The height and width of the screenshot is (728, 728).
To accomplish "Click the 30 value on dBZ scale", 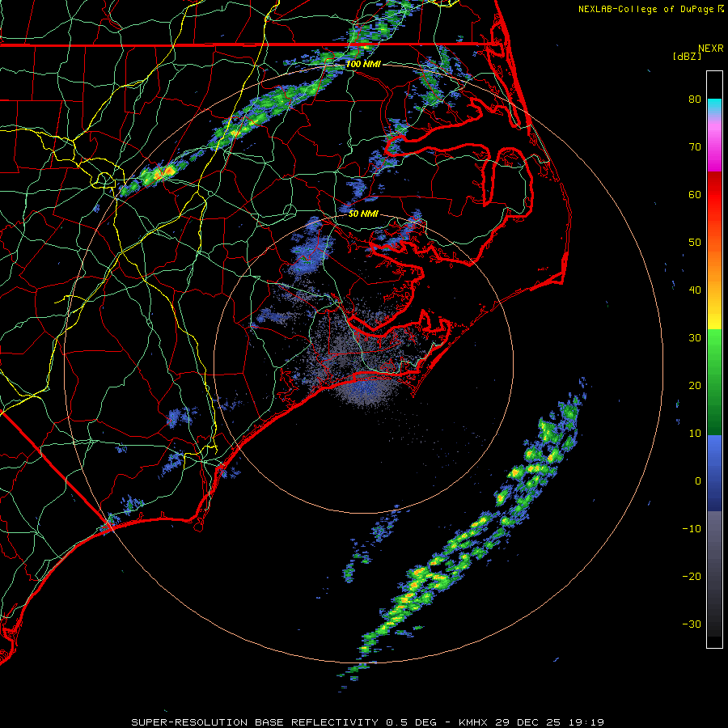I will coord(695,338).
